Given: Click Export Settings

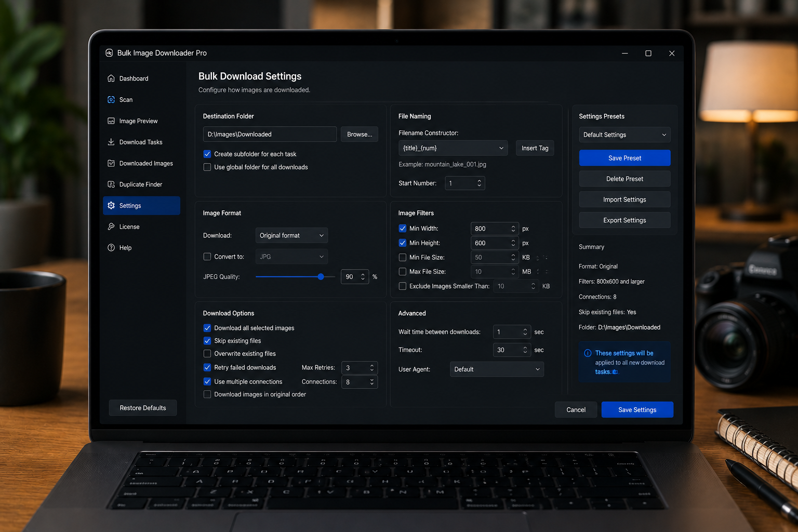Looking at the screenshot, I should (x=624, y=220).
